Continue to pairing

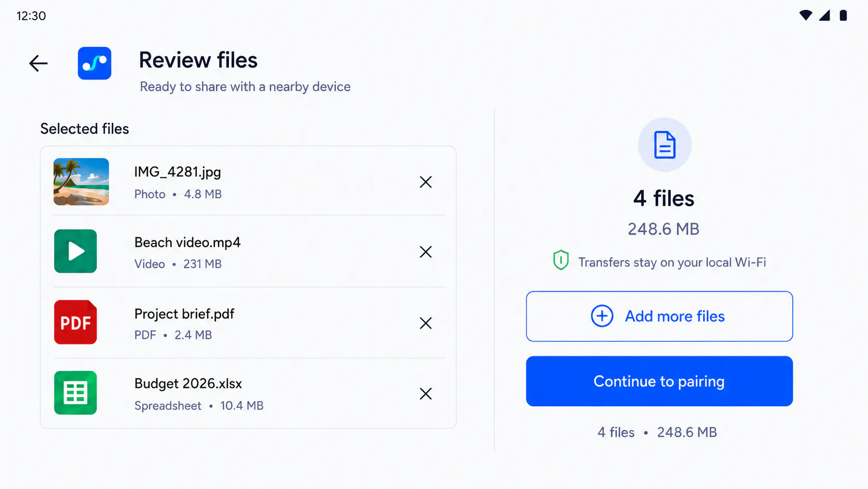pyautogui.click(x=659, y=381)
